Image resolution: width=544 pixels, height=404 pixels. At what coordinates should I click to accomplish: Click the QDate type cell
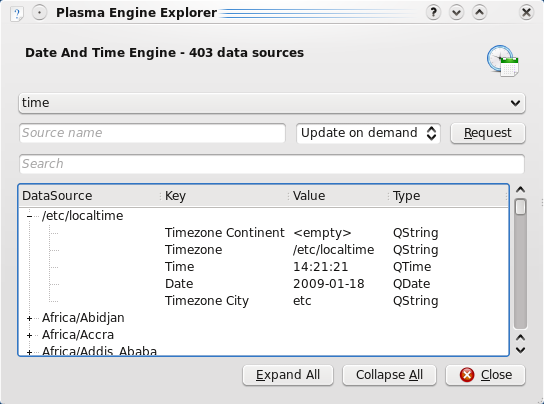tap(411, 284)
